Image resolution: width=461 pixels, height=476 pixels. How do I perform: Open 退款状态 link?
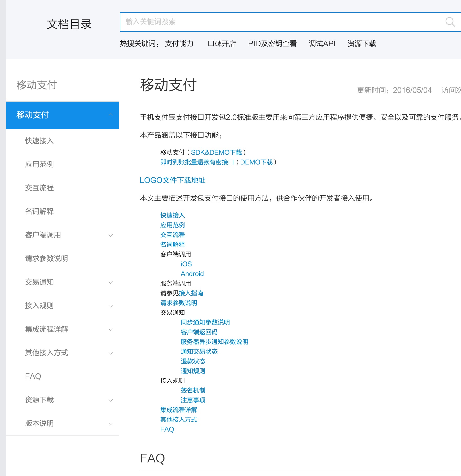pyautogui.click(x=193, y=361)
